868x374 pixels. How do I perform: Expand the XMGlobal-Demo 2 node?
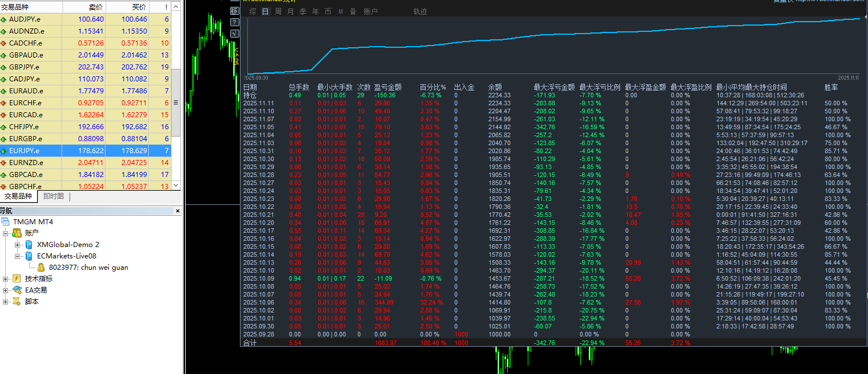(18, 244)
